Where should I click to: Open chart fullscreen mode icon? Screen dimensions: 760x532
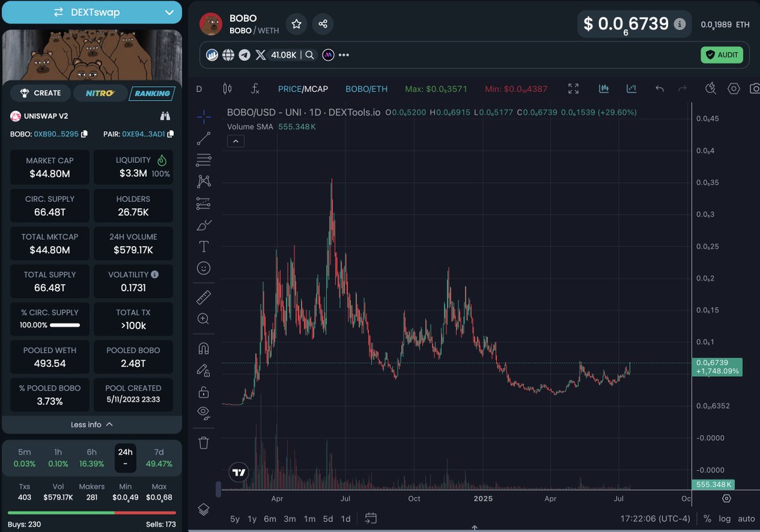click(x=574, y=89)
